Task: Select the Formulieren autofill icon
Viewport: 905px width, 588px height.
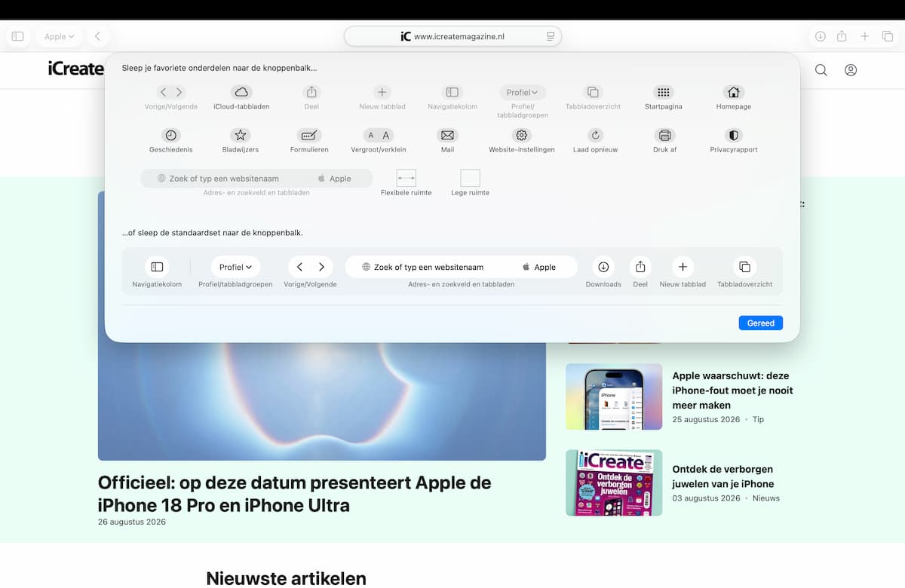Action: pyautogui.click(x=309, y=135)
